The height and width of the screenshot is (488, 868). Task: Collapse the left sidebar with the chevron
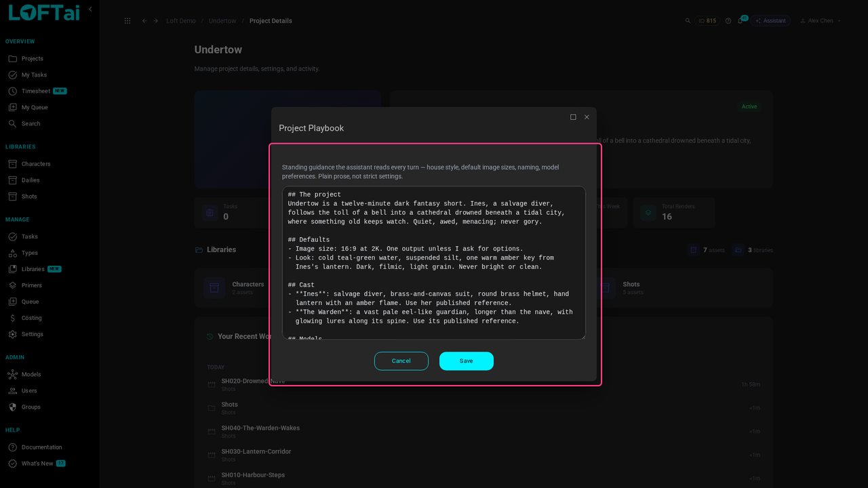[90, 9]
